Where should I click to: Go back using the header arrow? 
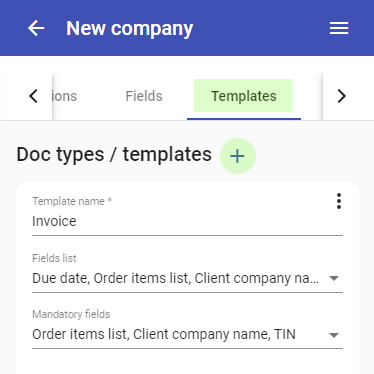tap(36, 28)
